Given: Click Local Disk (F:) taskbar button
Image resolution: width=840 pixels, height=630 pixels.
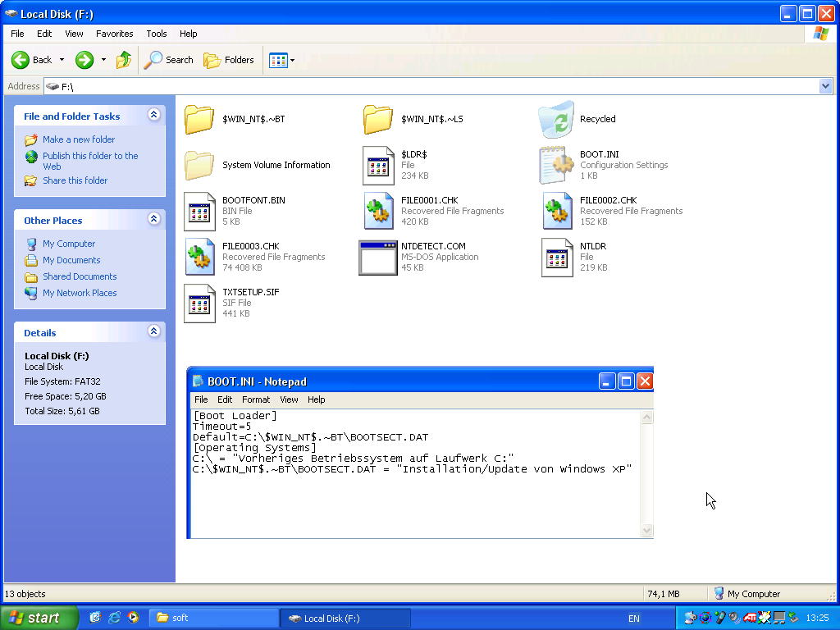Looking at the screenshot, I should tap(345, 618).
